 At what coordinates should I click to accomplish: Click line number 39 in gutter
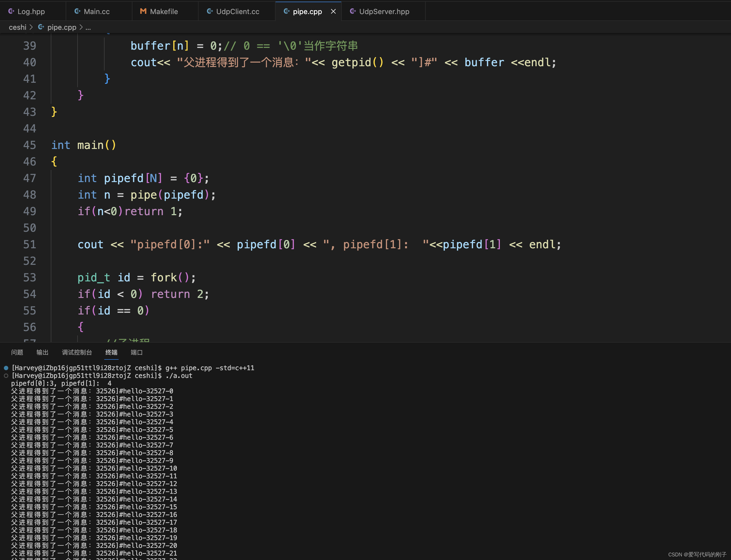coord(30,46)
